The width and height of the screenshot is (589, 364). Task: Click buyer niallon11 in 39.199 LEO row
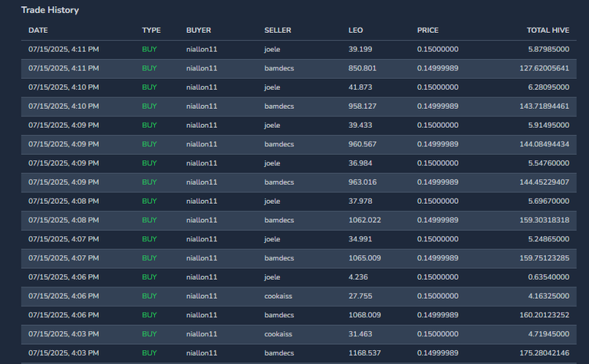coord(202,49)
